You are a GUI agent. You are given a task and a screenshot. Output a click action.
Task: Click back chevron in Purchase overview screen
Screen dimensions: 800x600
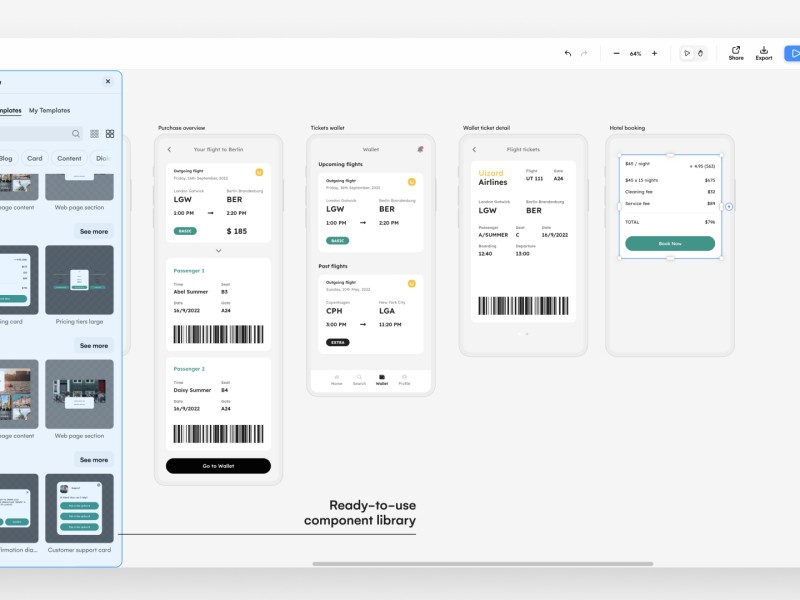point(169,149)
